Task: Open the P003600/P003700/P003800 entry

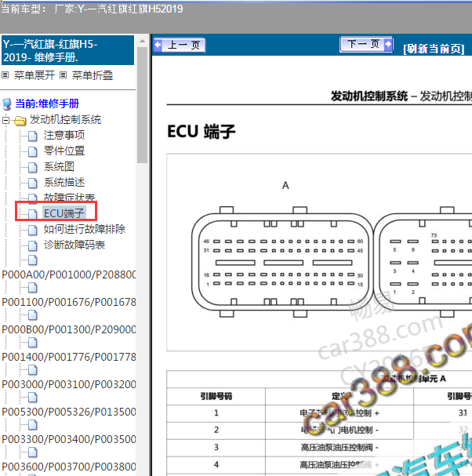Action: click(68, 467)
